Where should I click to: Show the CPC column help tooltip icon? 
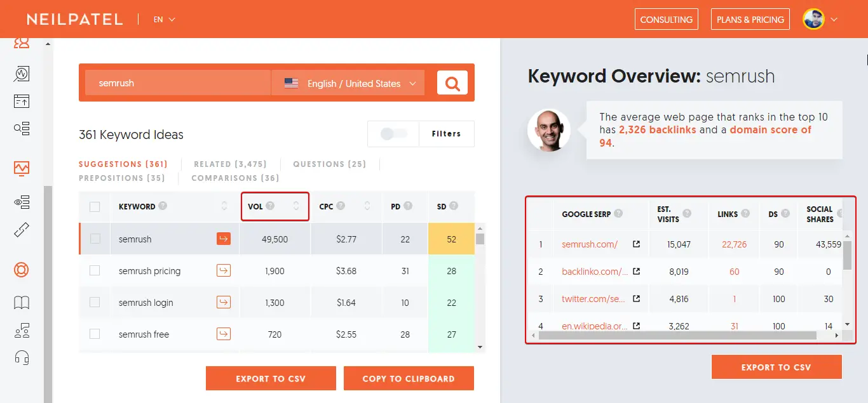pos(341,206)
